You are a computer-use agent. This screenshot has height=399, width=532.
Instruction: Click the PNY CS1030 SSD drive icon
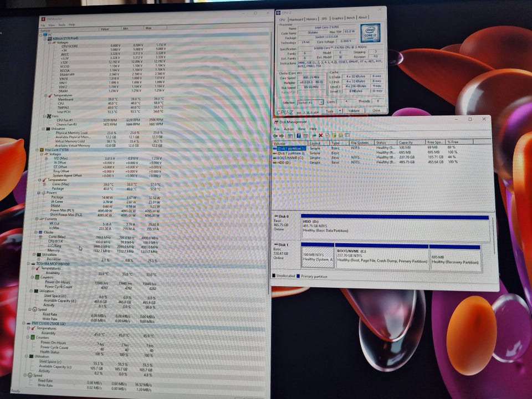click(x=28, y=324)
